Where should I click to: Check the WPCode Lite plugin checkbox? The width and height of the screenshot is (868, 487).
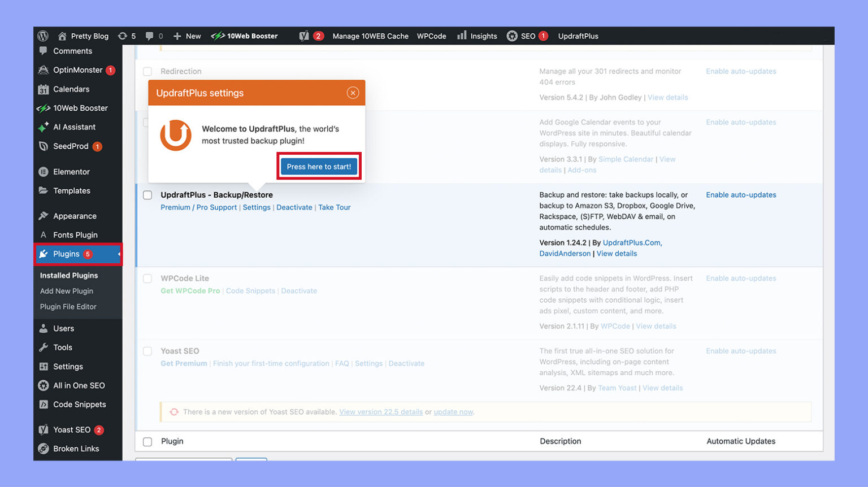click(147, 278)
